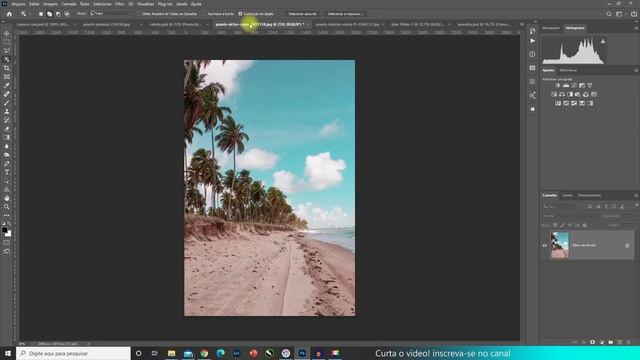Image resolution: width=640 pixels, height=360 pixels.
Task: Click the Selecionar assunto button
Action: click(x=302, y=13)
